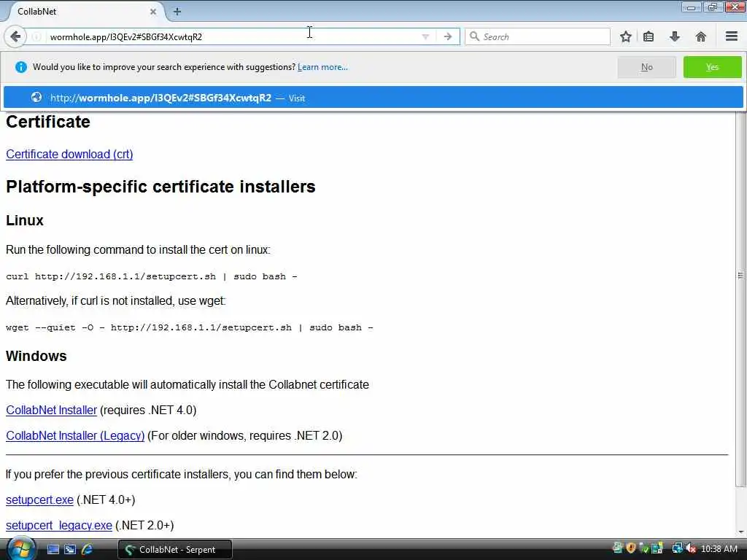Open the Windows Start orb
This screenshot has height=560, width=747.
[21, 548]
